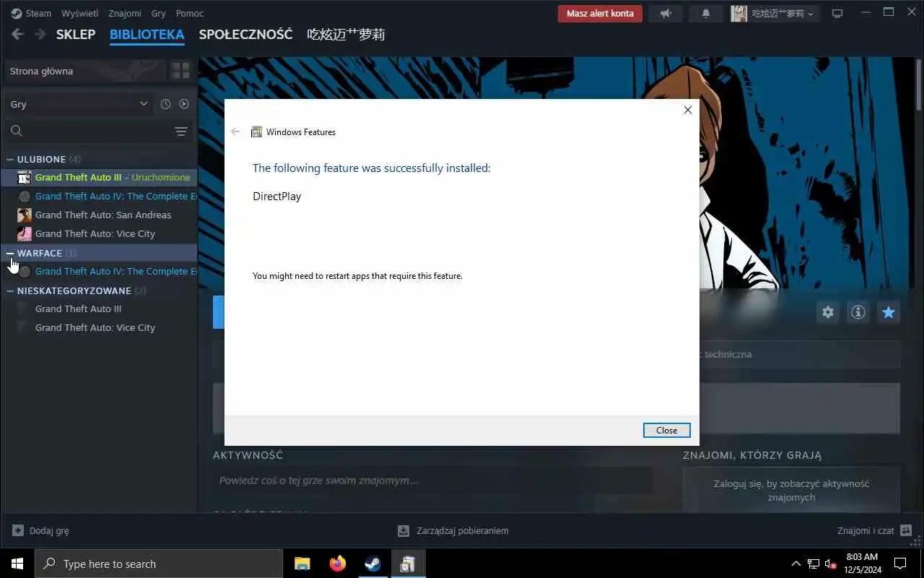The height and width of the screenshot is (578, 924).
Task: Collapse the ULUBIONE category
Action: click(x=10, y=159)
